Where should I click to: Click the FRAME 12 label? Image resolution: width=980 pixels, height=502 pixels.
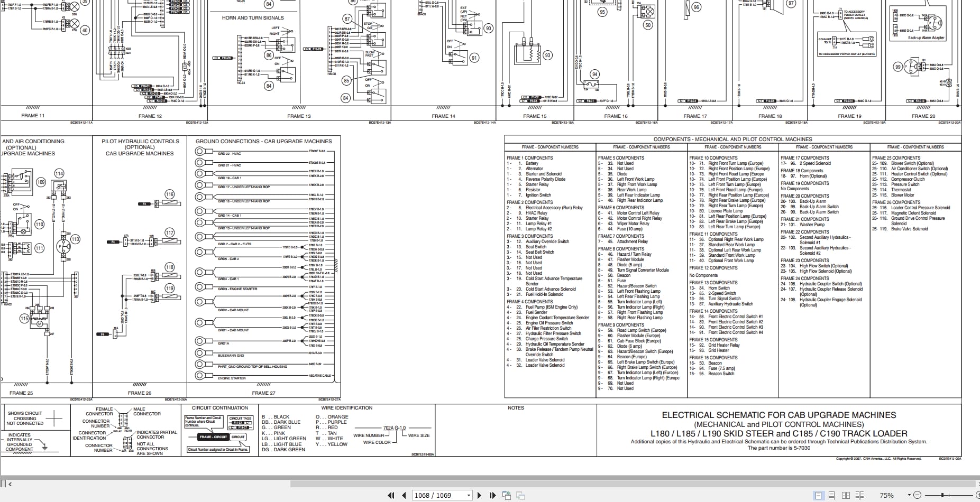point(150,116)
